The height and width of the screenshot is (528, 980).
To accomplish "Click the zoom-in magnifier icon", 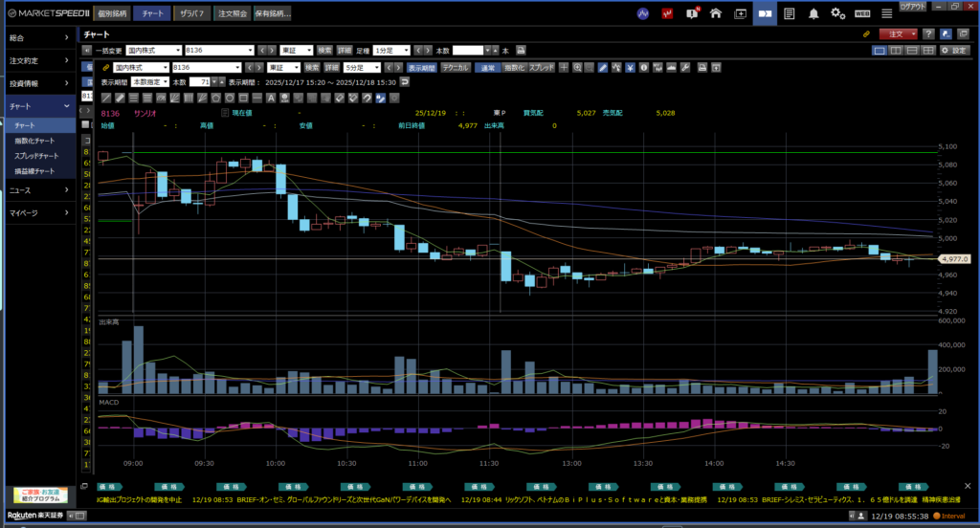I will 577,68.
